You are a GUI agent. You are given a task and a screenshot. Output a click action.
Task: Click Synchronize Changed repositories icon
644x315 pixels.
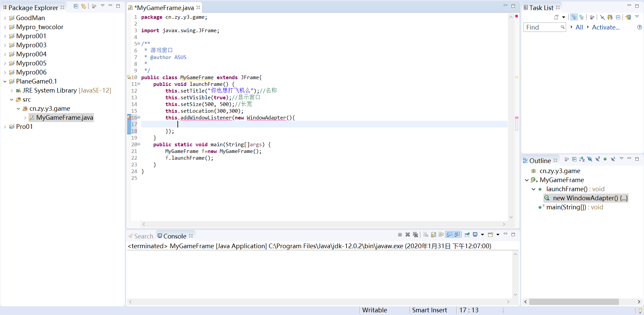628,17
